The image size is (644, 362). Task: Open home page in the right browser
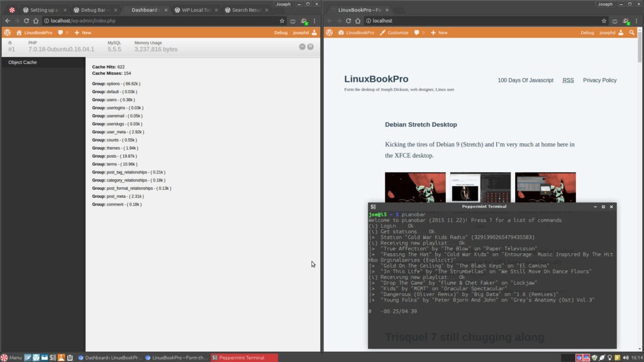click(358, 21)
